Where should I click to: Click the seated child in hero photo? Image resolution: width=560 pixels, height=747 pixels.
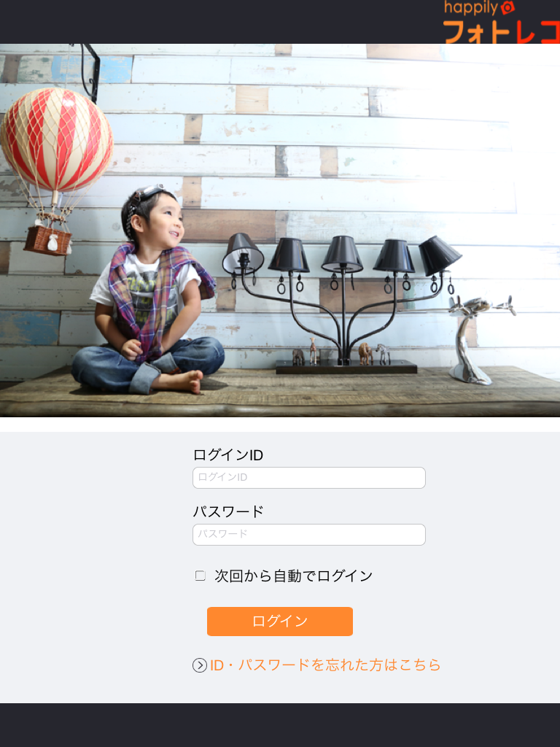point(149,290)
